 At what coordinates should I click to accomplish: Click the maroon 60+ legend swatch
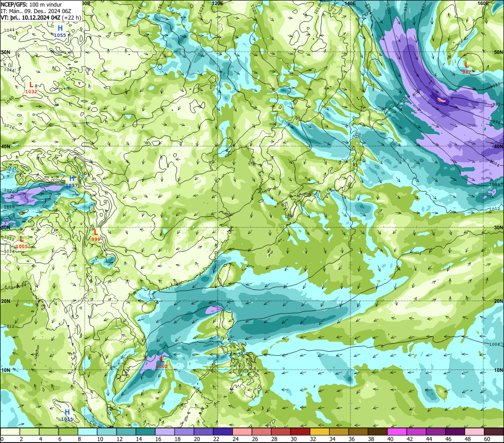coord(494,431)
